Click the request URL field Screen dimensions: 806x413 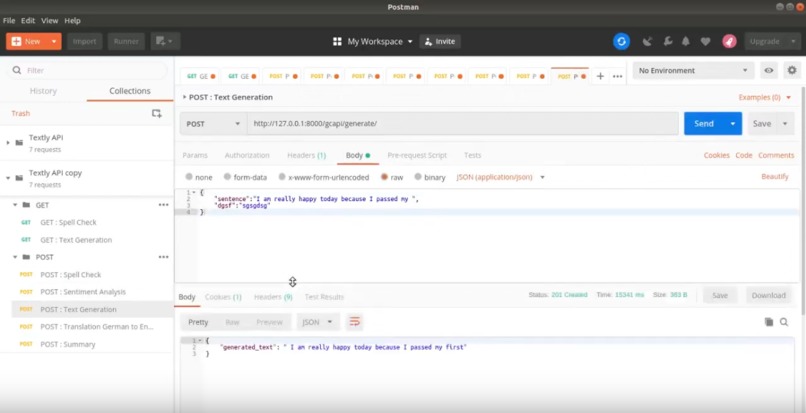(x=463, y=124)
